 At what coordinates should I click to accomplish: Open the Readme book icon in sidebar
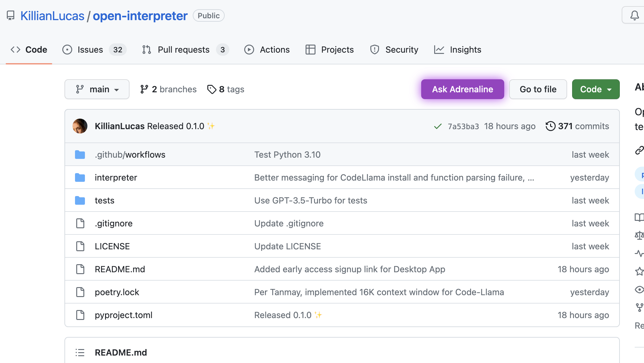(x=639, y=217)
